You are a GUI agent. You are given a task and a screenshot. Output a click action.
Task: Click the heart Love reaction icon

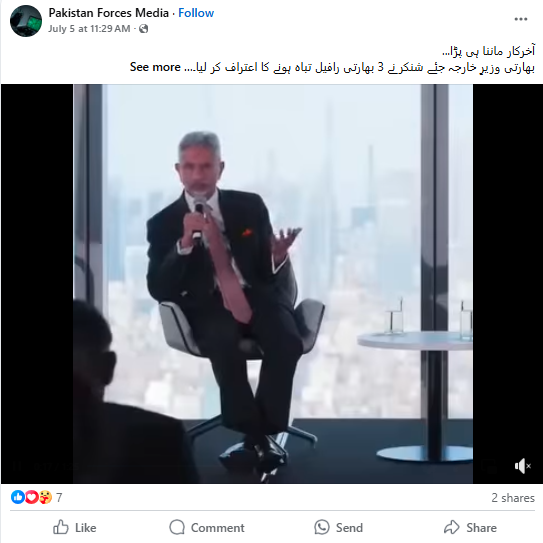click(x=32, y=497)
